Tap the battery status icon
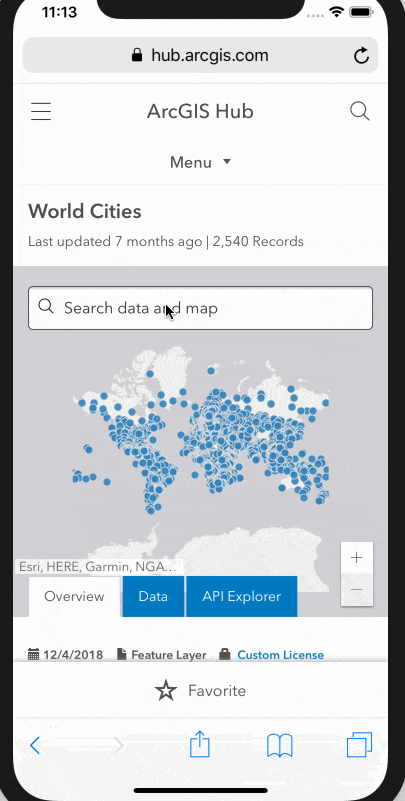This screenshot has height=801, width=405. 361,12
